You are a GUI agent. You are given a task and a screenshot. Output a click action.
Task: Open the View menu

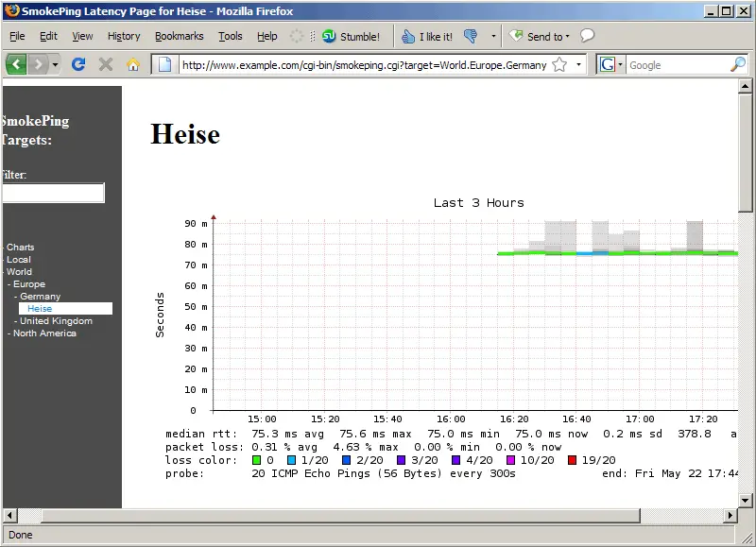pos(82,36)
